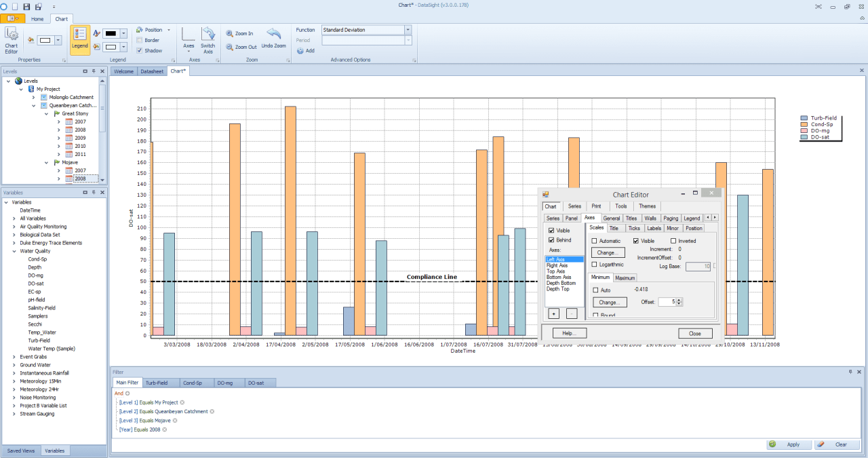This screenshot has height=458, width=868.
Task: Open the Standard Deviation function dropdown
Action: click(x=408, y=29)
